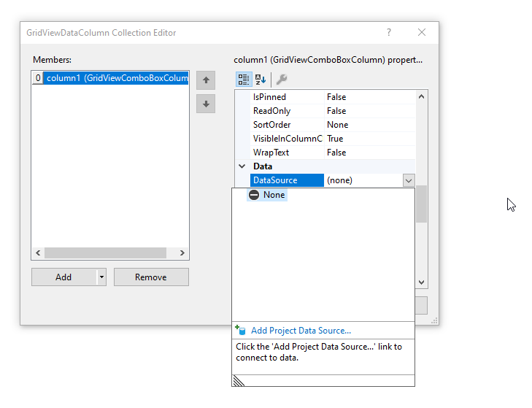Select the ReadOnly property row

point(287,111)
